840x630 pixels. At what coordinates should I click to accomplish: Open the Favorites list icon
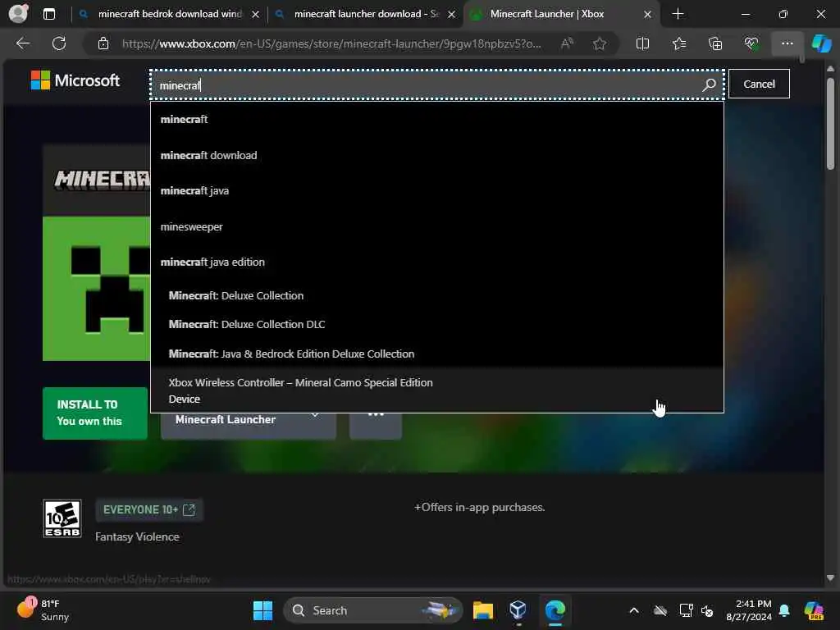pos(679,43)
